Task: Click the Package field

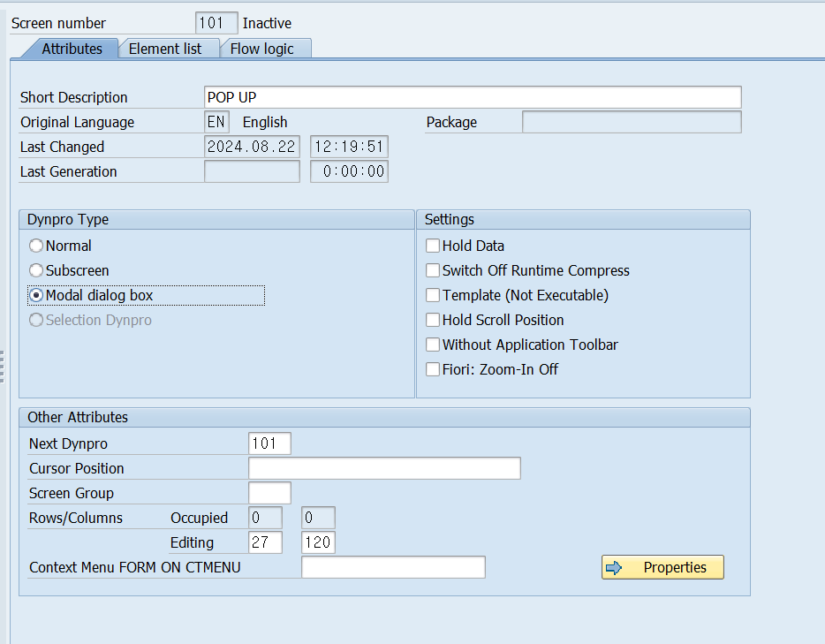Action: click(x=632, y=122)
